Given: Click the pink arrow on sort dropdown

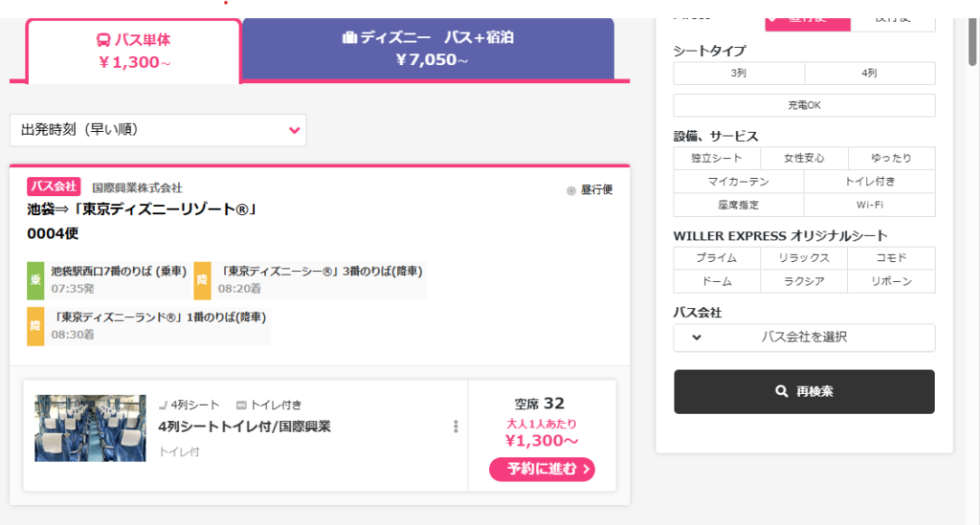Looking at the screenshot, I should (x=295, y=130).
